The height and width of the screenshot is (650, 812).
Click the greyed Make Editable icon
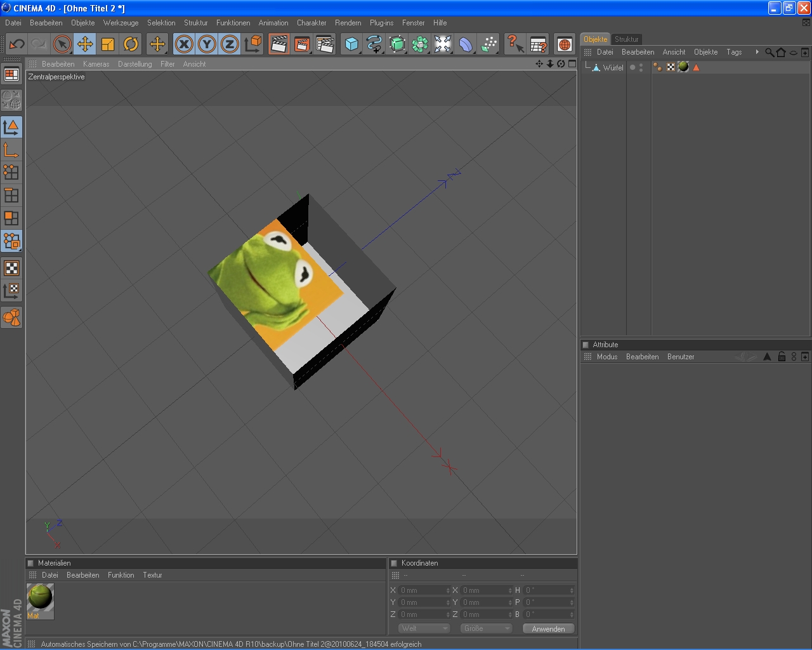tap(11, 100)
